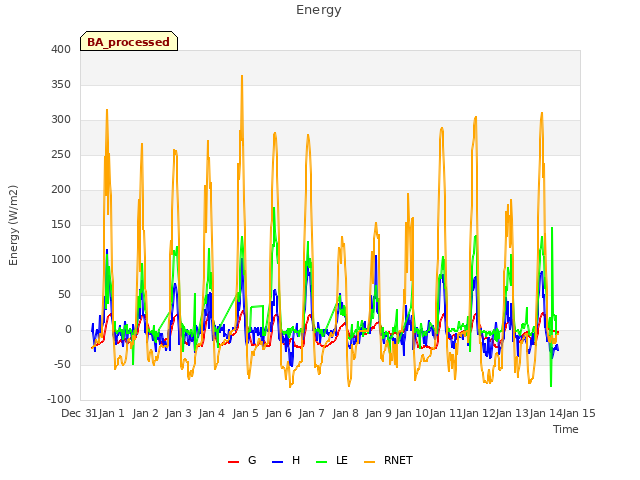The width and height of the screenshot is (640, 480).
Task: Click the 0 y-axis tick label
Action: coord(68,330)
